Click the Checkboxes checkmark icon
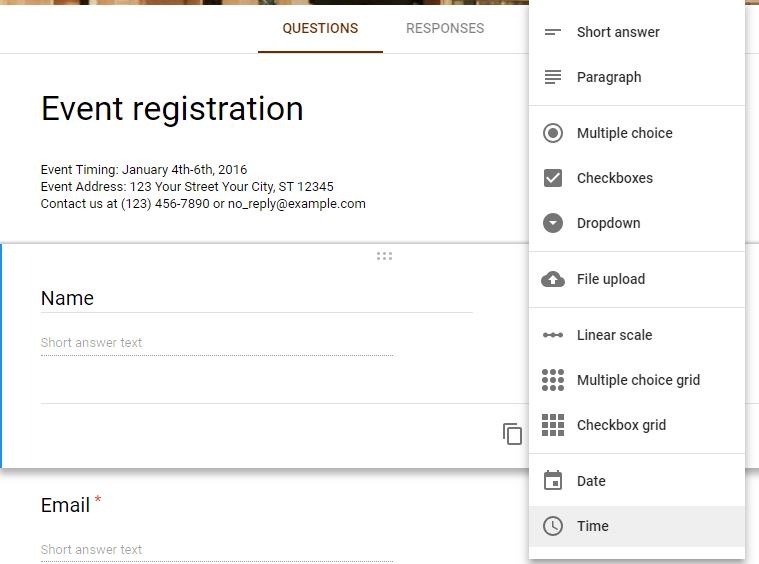This screenshot has height=564, width=759. click(x=552, y=178)
